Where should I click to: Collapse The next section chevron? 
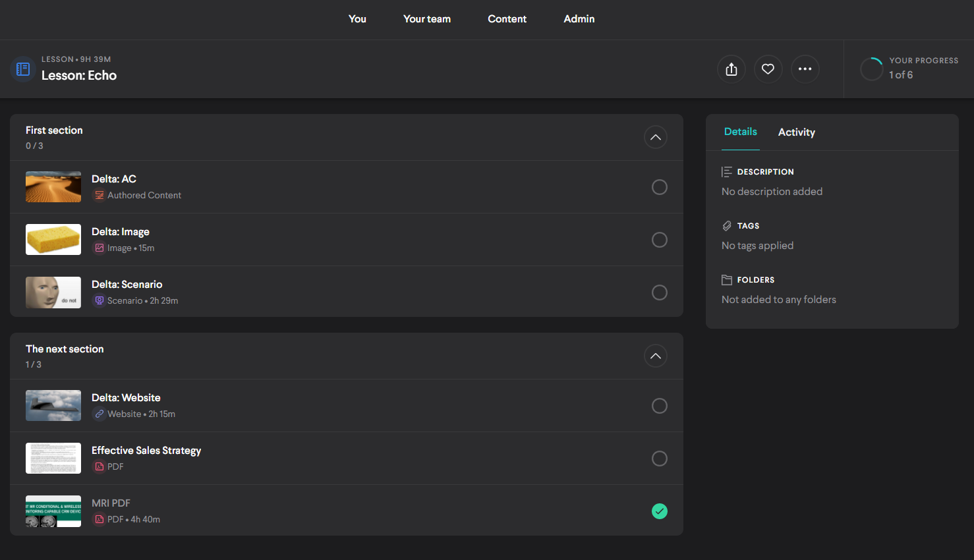(655, 356)
